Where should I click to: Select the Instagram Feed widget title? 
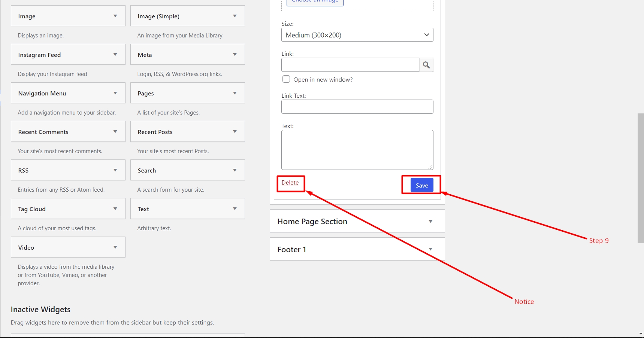click(x=39, y=55)
